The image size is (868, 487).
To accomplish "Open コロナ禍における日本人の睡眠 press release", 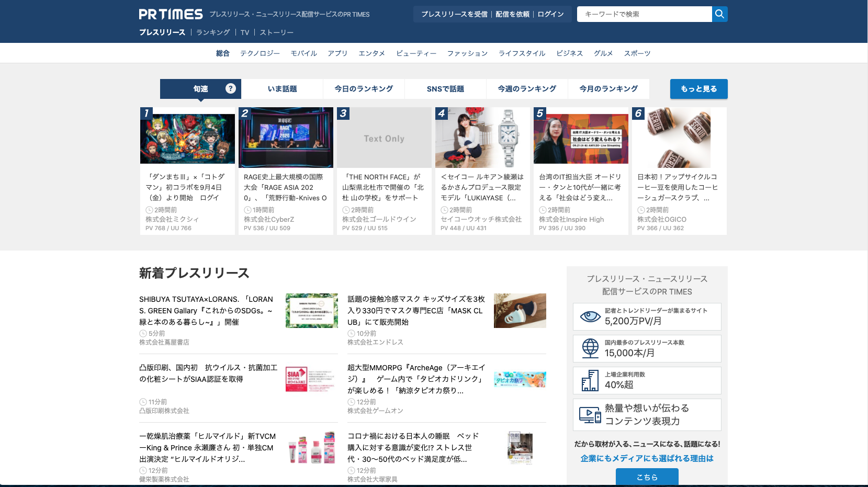I will 413,447.
